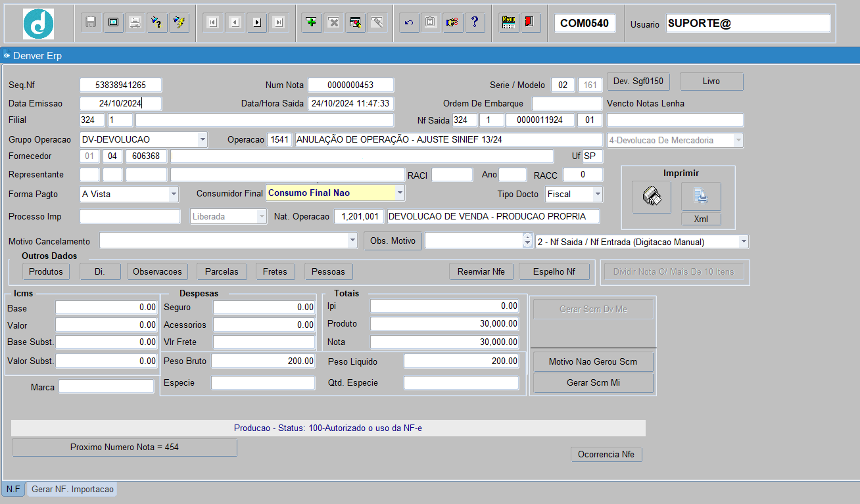This screenshot has width=860, height=504.
Task: Click the Usuario SUPORTE@ field
Action: click(x=748, y=24)
